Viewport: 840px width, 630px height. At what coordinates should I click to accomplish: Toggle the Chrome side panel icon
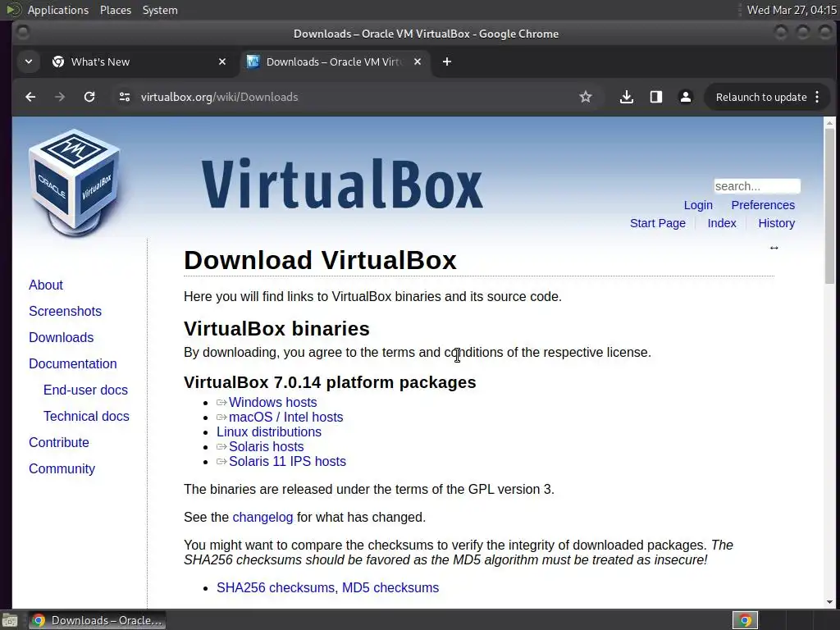tap(655, 97)
